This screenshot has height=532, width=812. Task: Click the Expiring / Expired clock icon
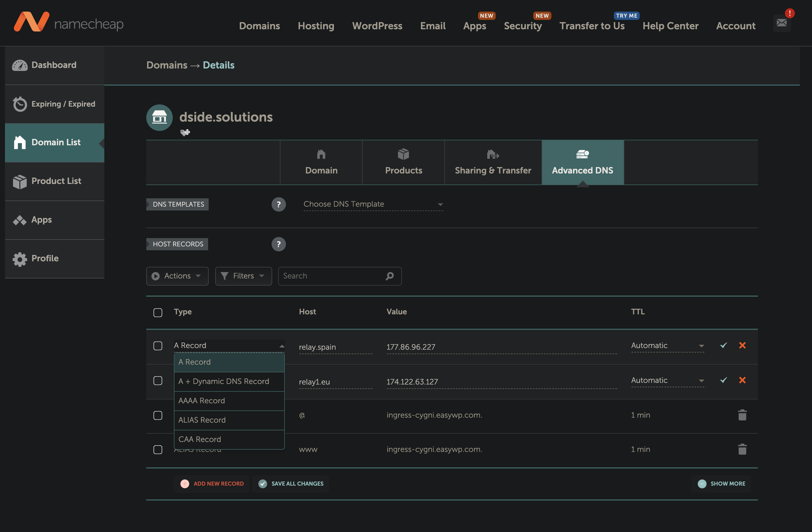(x=20, y=104)
